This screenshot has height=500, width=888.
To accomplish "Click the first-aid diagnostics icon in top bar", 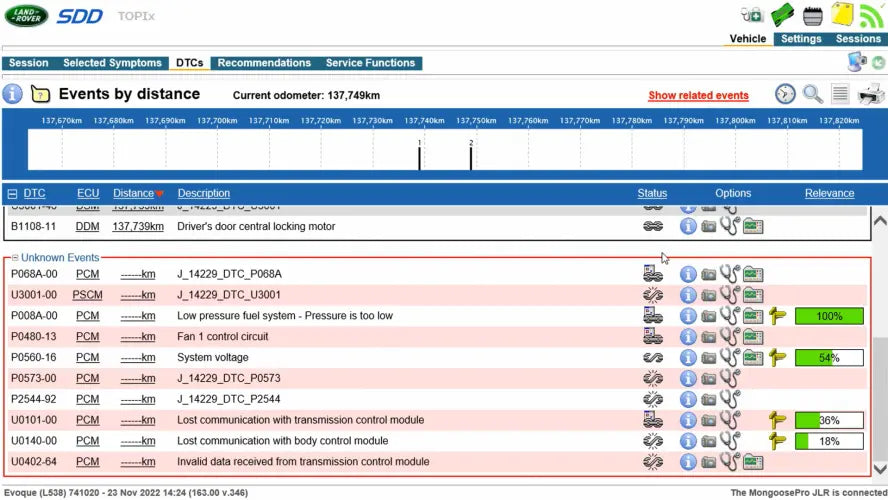I will click(x=751, y=15).
